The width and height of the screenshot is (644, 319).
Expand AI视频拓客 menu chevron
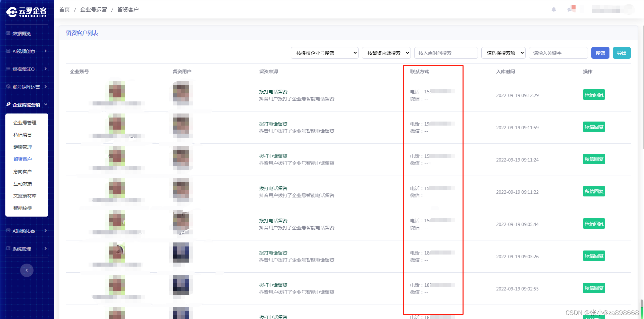pyautogui.click(x=46, y=231)
